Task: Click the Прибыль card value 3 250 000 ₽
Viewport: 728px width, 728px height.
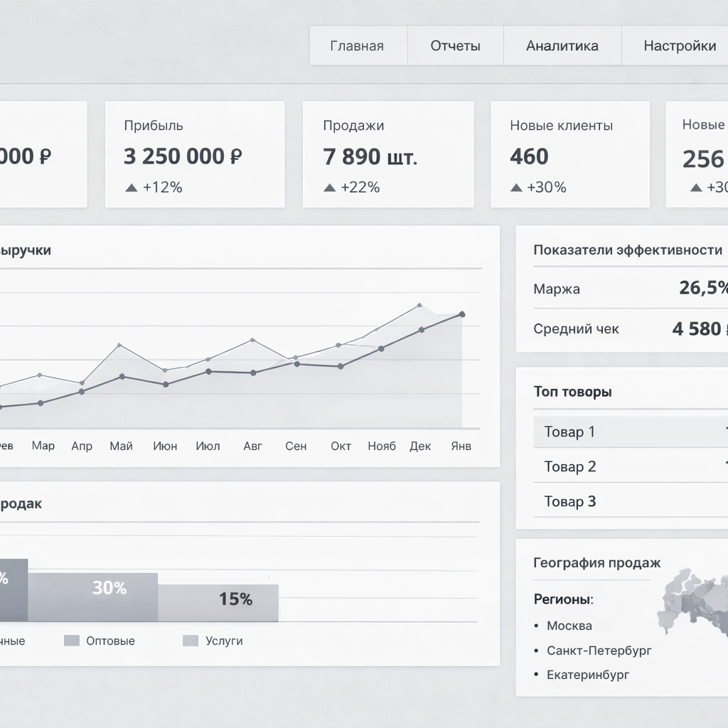Action: tap(183, 156)
